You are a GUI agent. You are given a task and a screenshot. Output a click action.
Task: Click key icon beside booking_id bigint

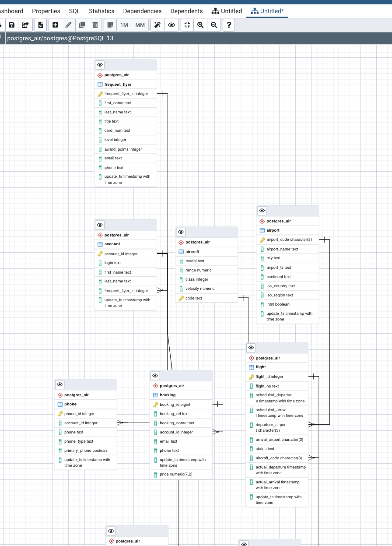155,405
